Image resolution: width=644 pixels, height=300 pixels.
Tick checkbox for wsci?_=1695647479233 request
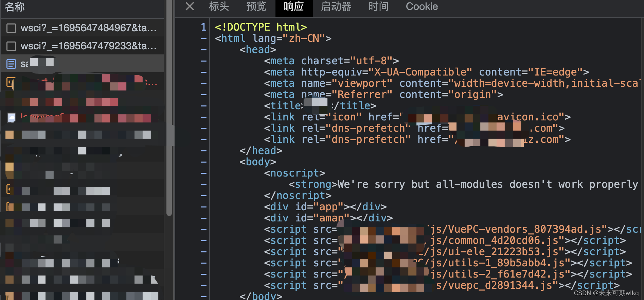11,46
